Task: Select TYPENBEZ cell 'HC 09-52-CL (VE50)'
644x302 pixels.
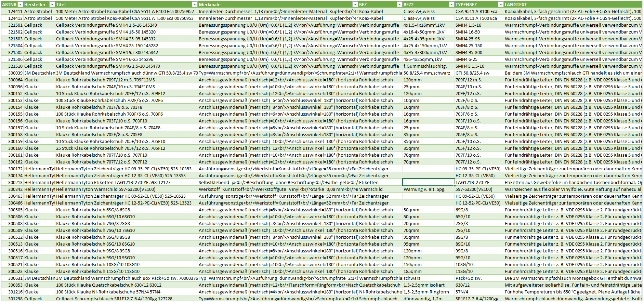Action: coord(479,196)
